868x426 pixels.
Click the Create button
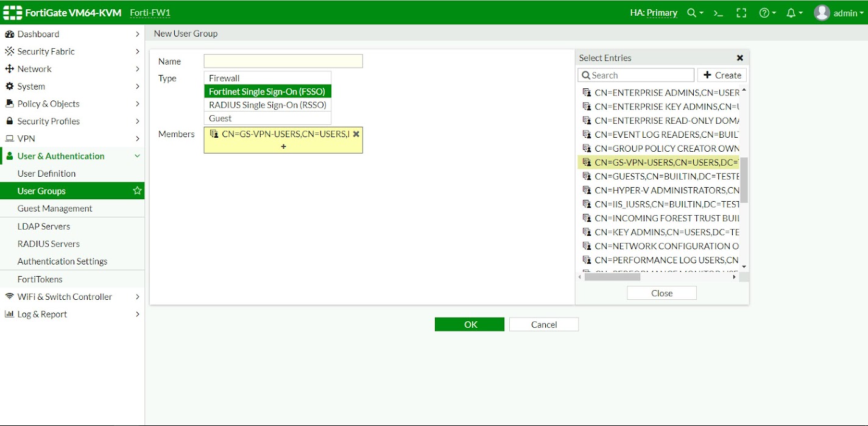pyautogui.click(x=722, y=75)
